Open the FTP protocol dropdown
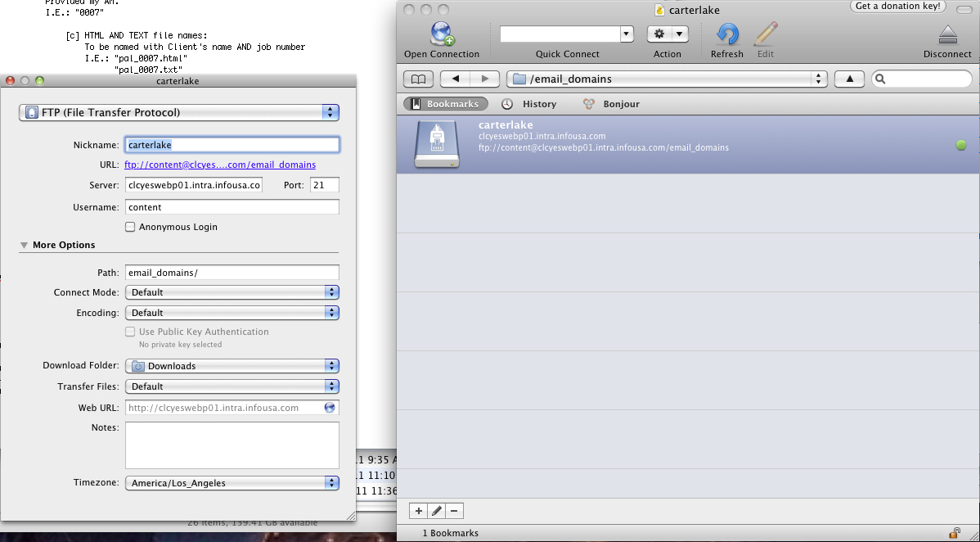This screenshot has width=980, height=542. (178, 113)
